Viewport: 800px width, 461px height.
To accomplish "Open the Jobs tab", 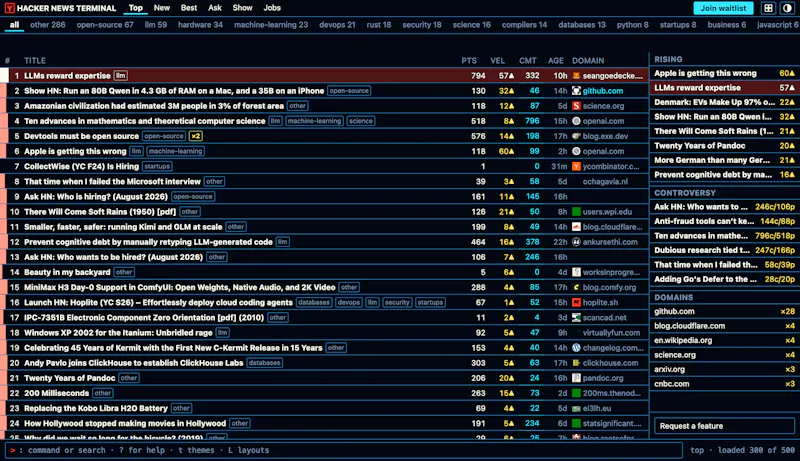I will (272, 8).
